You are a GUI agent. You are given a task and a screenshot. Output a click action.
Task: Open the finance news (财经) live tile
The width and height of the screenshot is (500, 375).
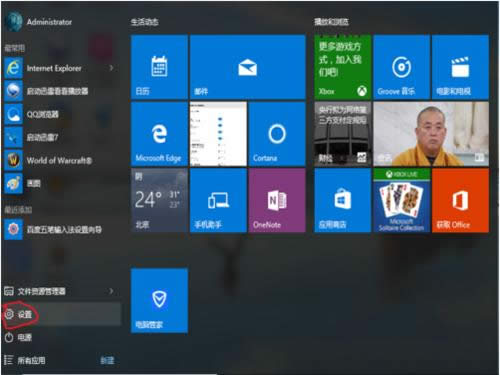click(x=343, y=134)
